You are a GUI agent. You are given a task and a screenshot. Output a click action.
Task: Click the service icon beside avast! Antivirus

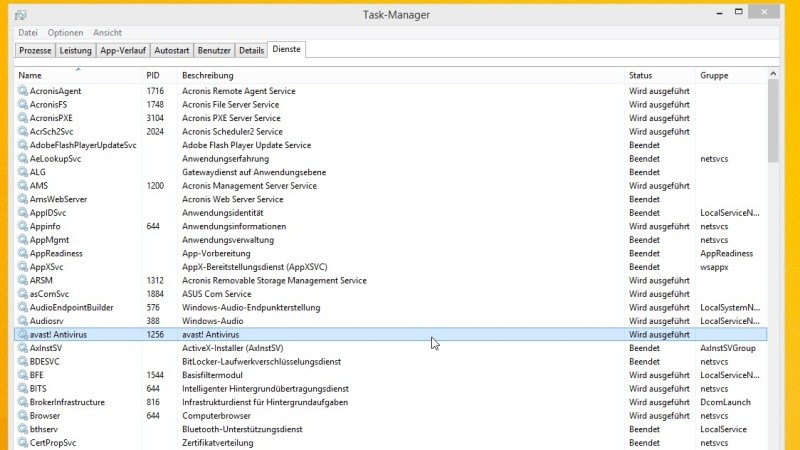coord(23,334)
